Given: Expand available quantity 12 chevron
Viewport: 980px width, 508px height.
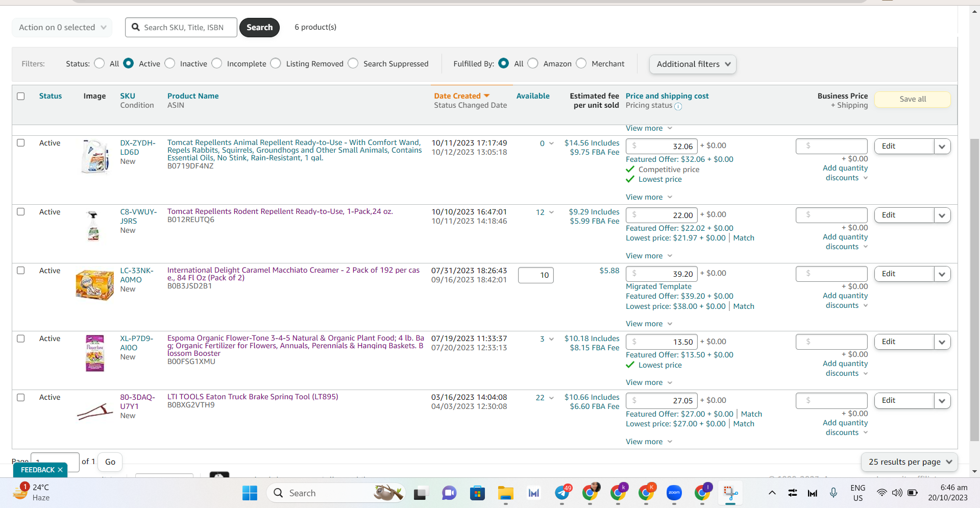Looking at the screenshot, I should pos(551,212).
